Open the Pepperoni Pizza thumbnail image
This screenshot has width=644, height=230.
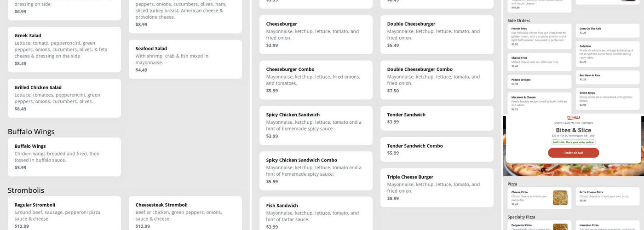pos(560,227)
